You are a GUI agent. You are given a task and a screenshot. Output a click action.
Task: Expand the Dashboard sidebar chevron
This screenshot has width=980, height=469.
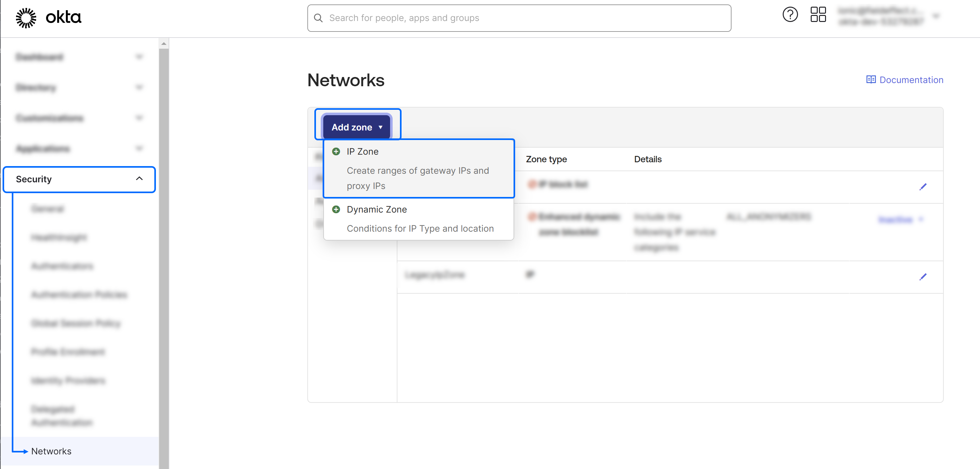[139, 57]
